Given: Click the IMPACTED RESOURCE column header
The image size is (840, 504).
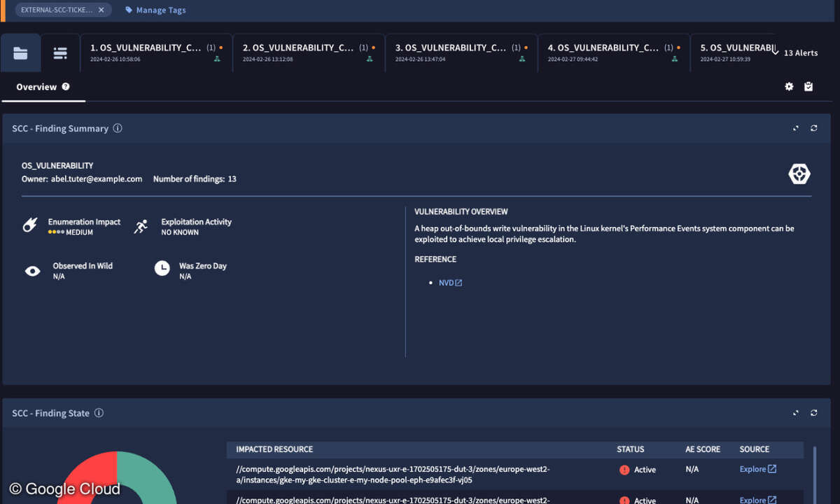Looking at the screenshot, I should 274,449.
